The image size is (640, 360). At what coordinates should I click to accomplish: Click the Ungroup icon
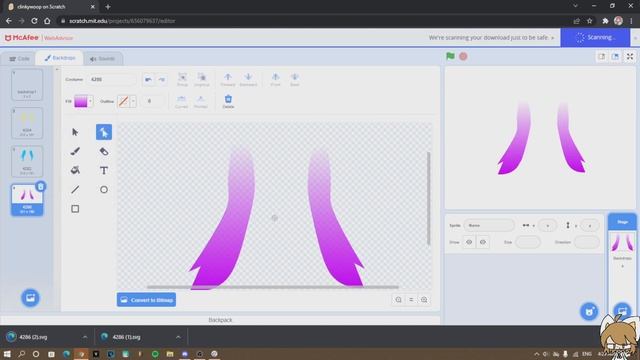(x=202, y=79)
